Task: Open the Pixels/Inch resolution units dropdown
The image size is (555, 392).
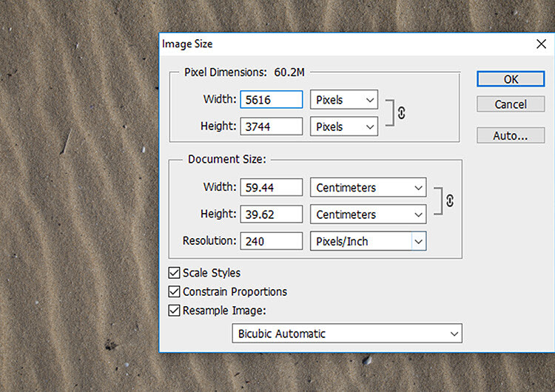Action: coord(368,241)
